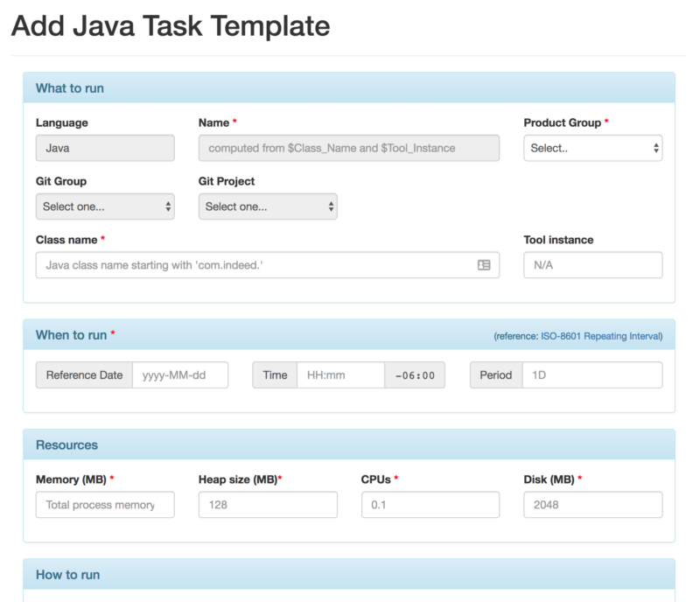Screen dimensions: 700x602
Task: Focus the computed Name input field
Action: coord(349,148)
